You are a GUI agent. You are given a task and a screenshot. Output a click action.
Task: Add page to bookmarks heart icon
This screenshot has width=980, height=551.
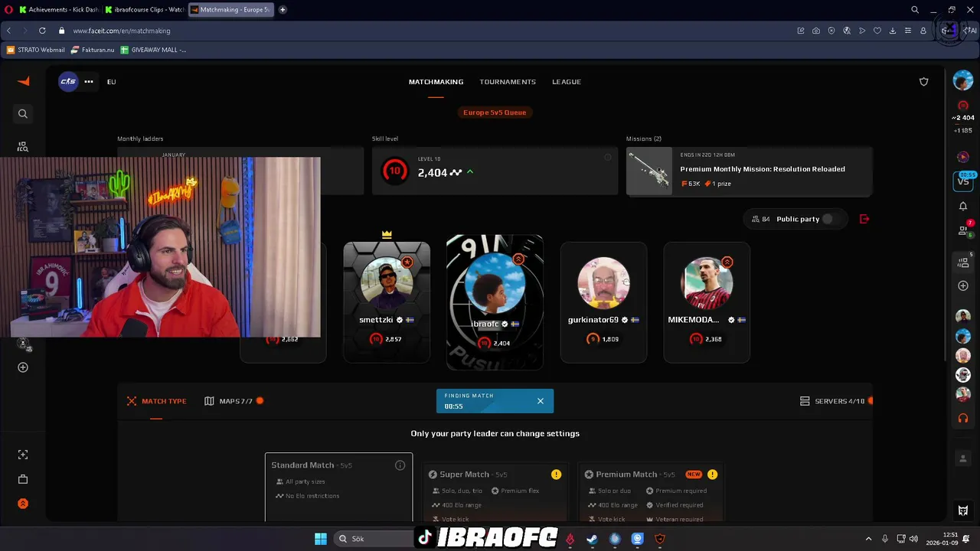(877, 31)
